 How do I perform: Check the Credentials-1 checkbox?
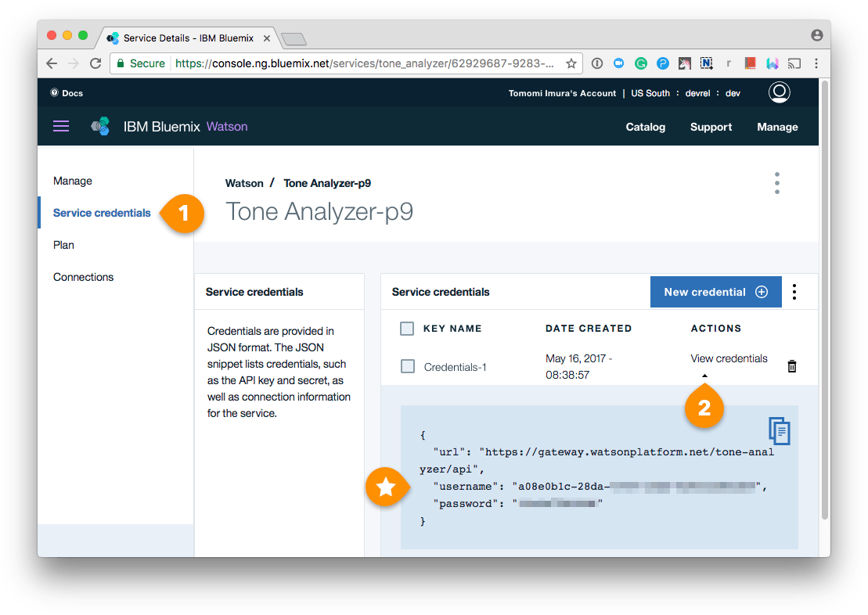pyautogui.click(x=406, y=365)
